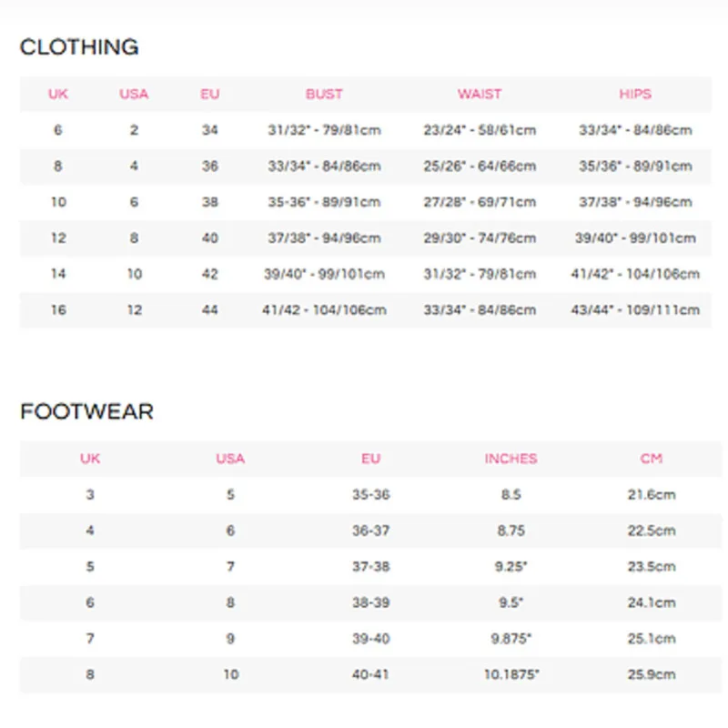Viewport: 728px width, 728px height.
Task: Click the FOOTWEAR section heading
Action: tap(86, 412)
